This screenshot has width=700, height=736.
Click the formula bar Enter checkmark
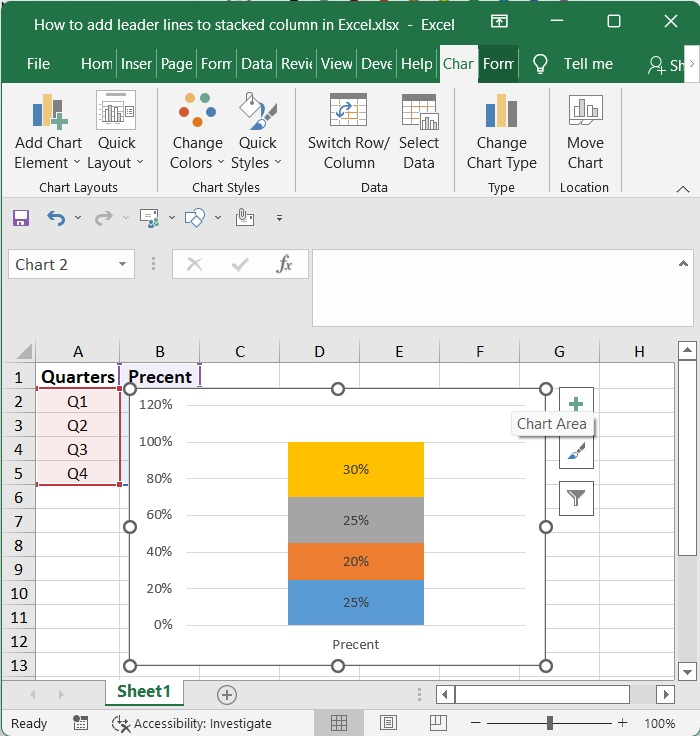point(240,264)
